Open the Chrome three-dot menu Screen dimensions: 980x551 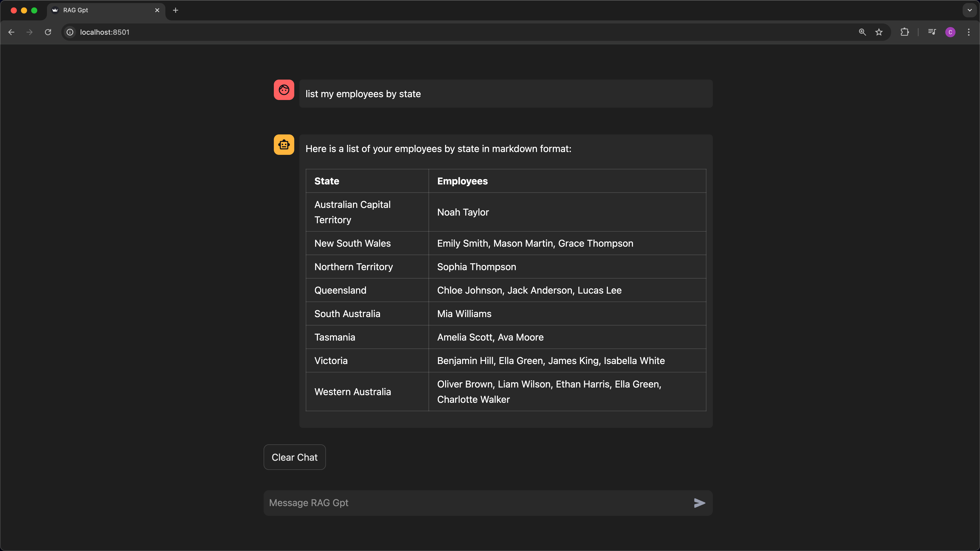coord(969,32)
